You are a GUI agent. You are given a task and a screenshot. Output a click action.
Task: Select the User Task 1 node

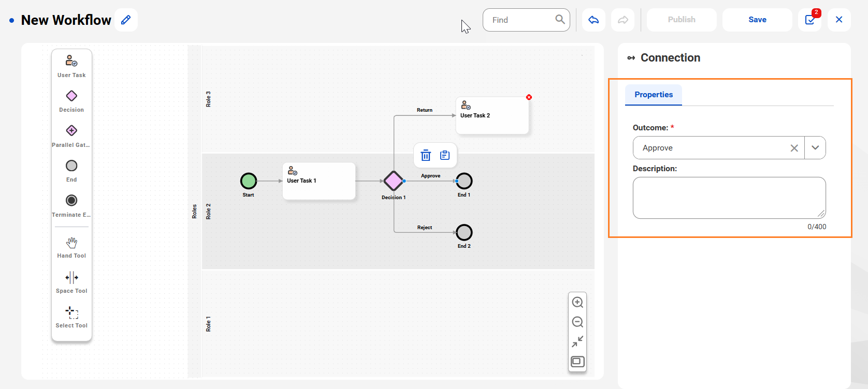click(x=319, y=181)
